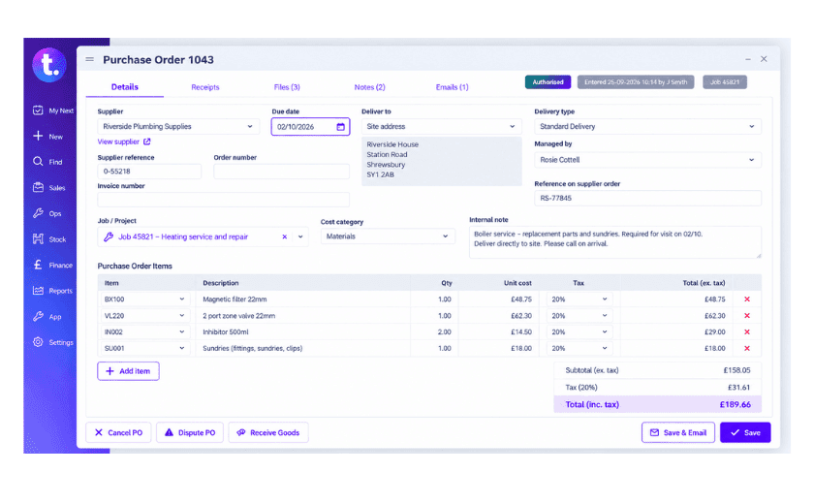
Task: Delete the IN002 Inhibitor row
Action: [747, 331]
